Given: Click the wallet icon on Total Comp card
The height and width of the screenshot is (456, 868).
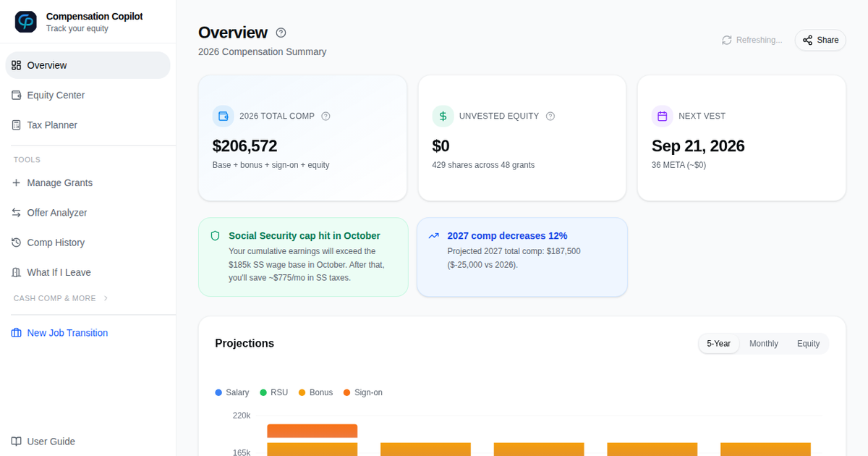Looking at the screenshot, I should tap(224, 116).
